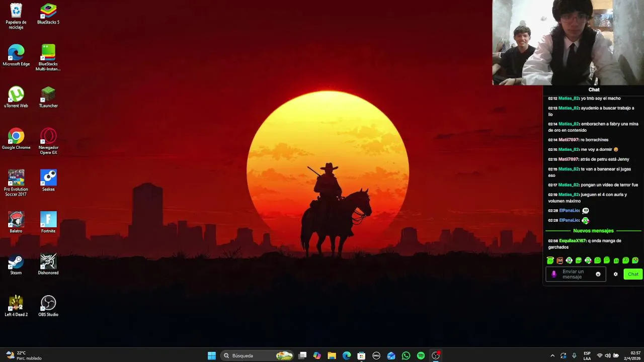Click the Chat panel header title
644x362 pixels.
(x=594, y=89)
